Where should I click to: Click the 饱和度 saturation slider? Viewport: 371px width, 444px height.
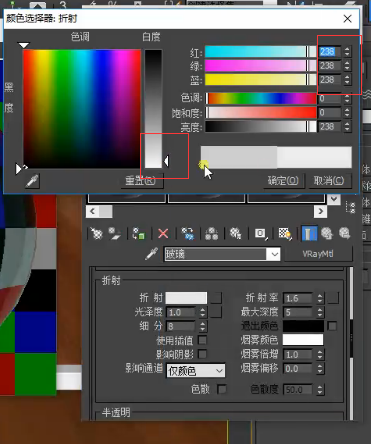click(x=260, y=112)
